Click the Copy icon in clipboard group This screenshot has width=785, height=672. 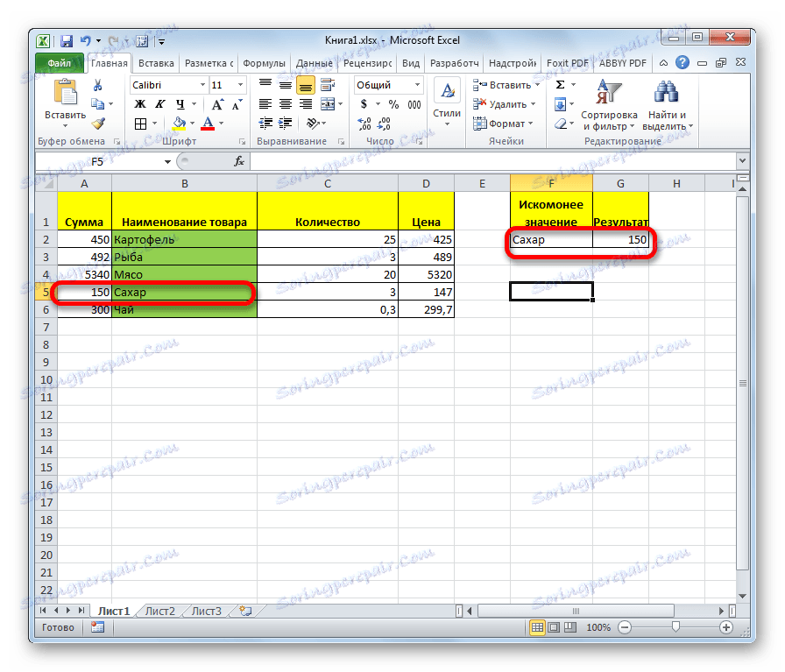point(97,104)
